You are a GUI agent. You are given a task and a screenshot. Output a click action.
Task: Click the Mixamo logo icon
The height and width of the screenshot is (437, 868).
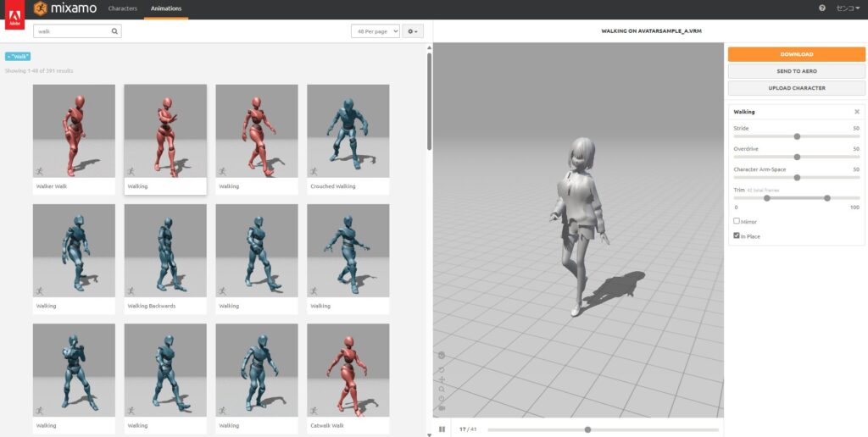[x=41, y=8]
